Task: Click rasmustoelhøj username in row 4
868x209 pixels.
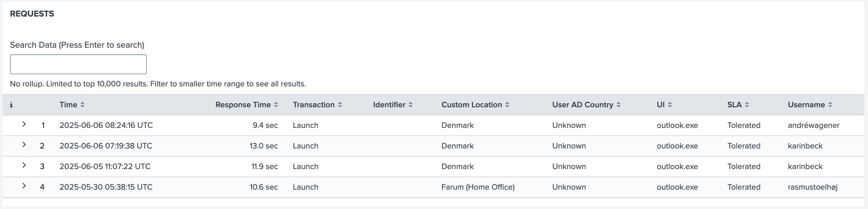Action: [x=812, y=187]
